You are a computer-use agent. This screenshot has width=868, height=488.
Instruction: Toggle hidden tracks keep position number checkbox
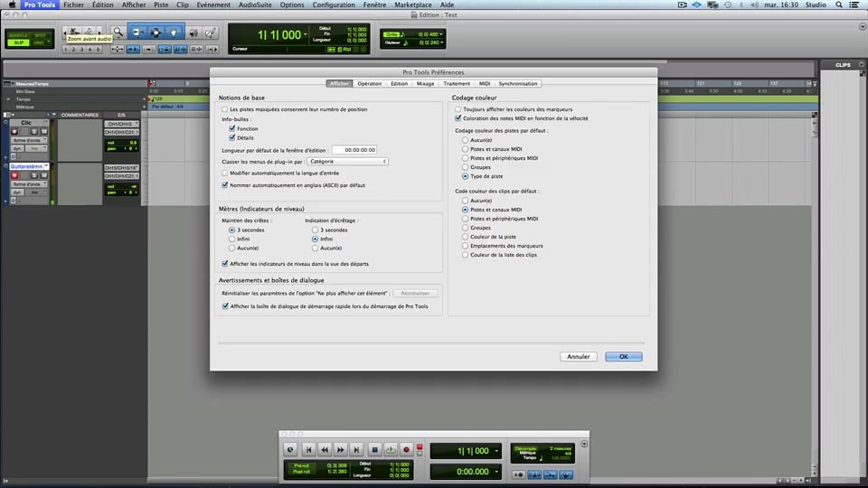click(225, 109)
